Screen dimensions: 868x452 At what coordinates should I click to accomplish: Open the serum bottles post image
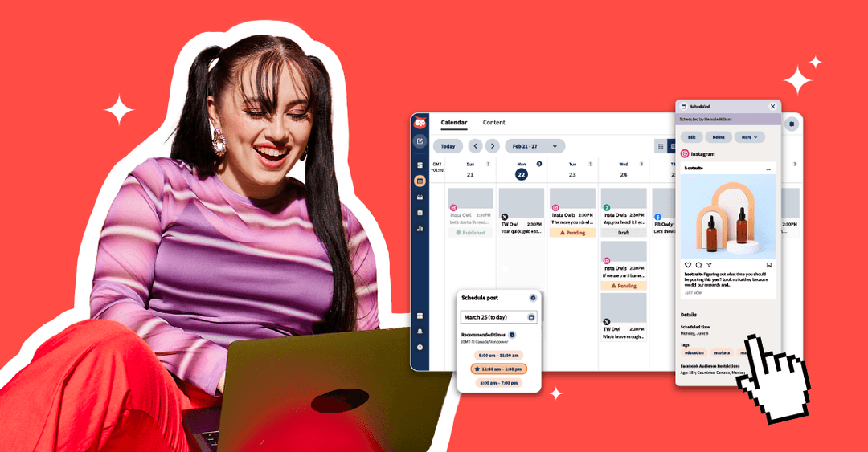tap(728, 216)
